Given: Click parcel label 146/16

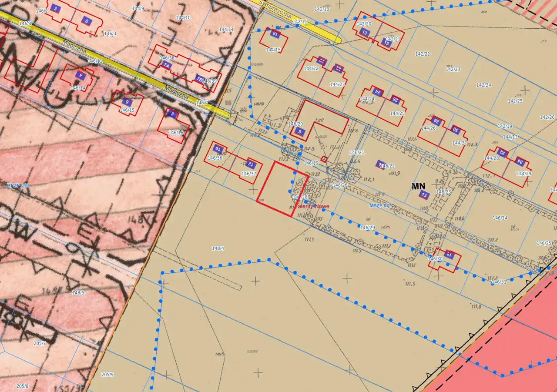Looking at the screenshot, I should (176, 132).
